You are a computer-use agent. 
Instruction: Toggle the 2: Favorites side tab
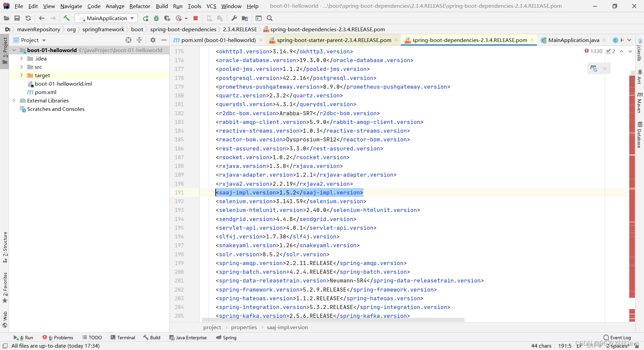[5, 288]
